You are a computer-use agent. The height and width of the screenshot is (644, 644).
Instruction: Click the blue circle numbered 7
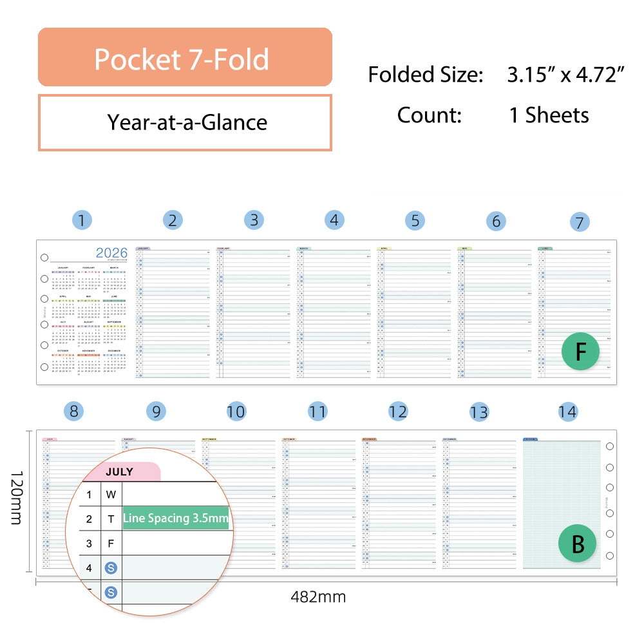tap(580, 223)
